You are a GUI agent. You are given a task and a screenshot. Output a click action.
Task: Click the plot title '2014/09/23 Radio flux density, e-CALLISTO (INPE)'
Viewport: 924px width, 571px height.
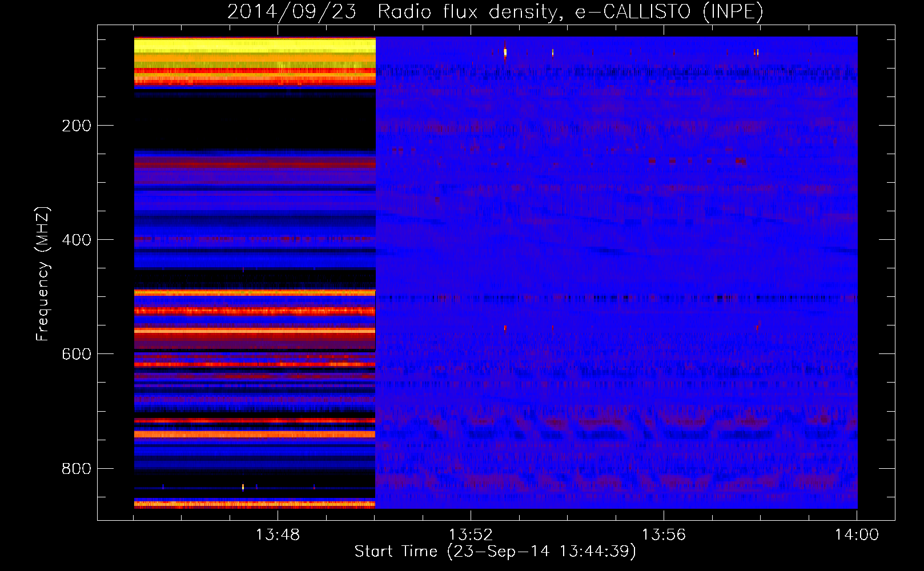(x=495, y=11)
